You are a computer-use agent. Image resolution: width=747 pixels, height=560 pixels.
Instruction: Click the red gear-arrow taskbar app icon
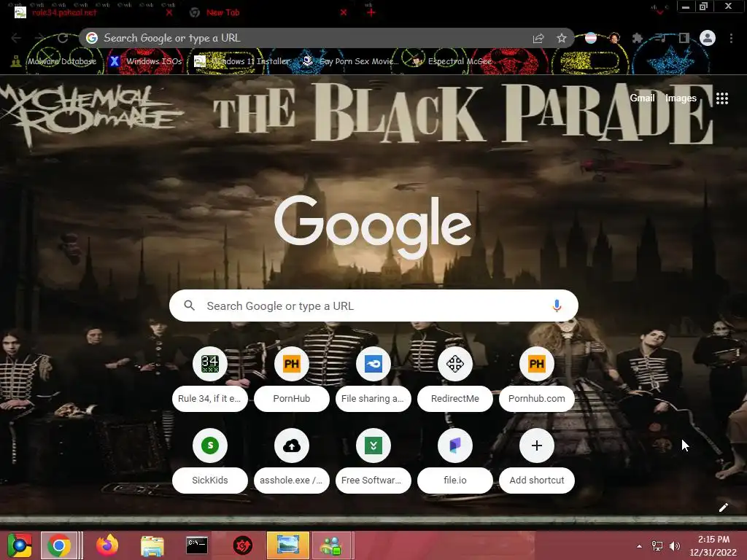tap(242, 545)
